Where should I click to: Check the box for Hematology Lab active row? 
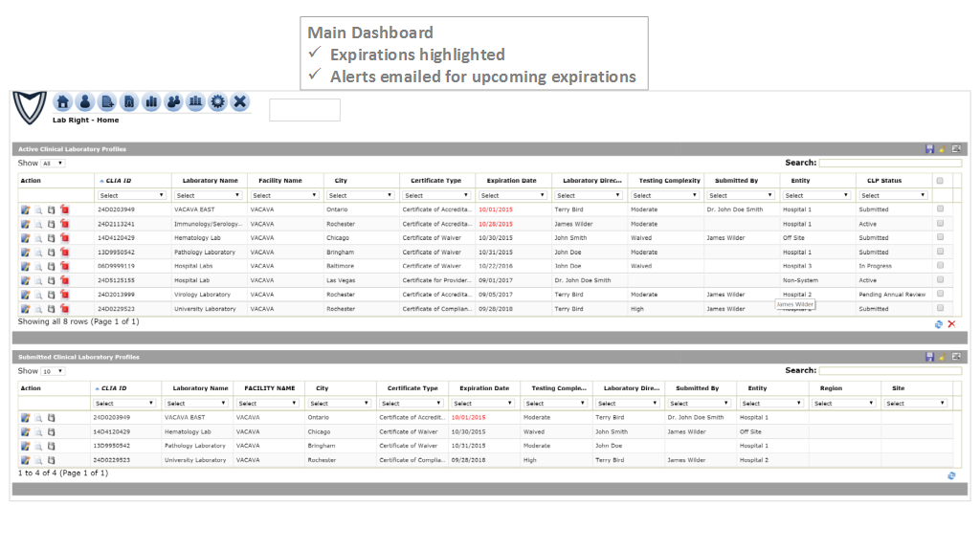[x=940, y=237]
